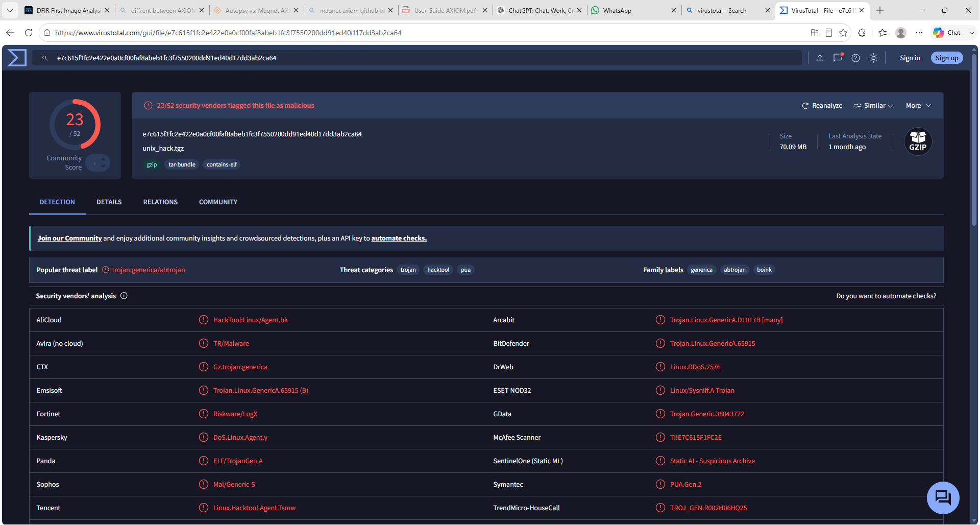Click the browser address bar URL
The image size is (980, 525).
[228, 33]
